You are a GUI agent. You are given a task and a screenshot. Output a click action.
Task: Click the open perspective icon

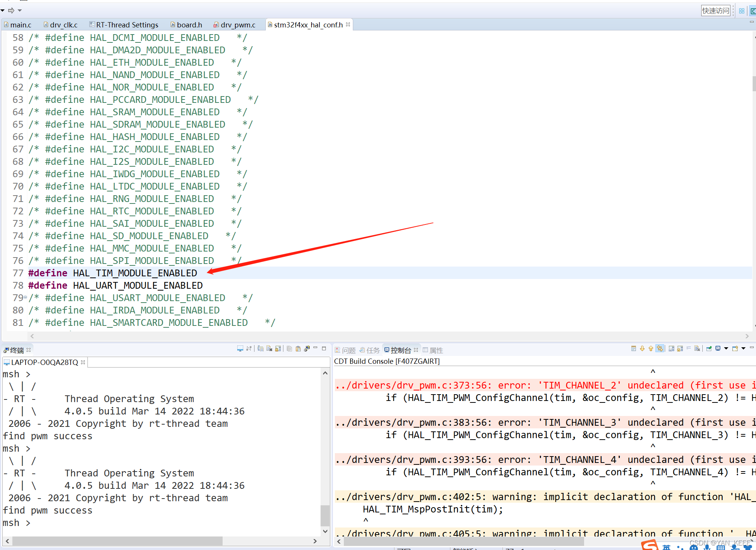pyautogui.click(x=741, y=11)
